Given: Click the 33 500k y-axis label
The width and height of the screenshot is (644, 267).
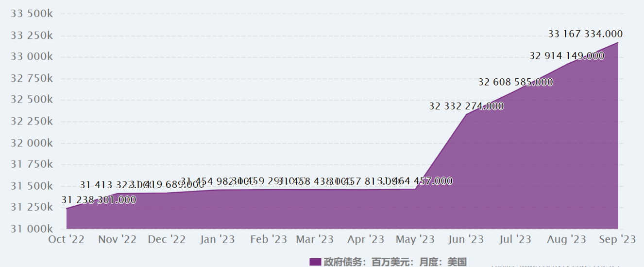Looking at the screenshot, I should pyautogui.click(x=32, y=14).
